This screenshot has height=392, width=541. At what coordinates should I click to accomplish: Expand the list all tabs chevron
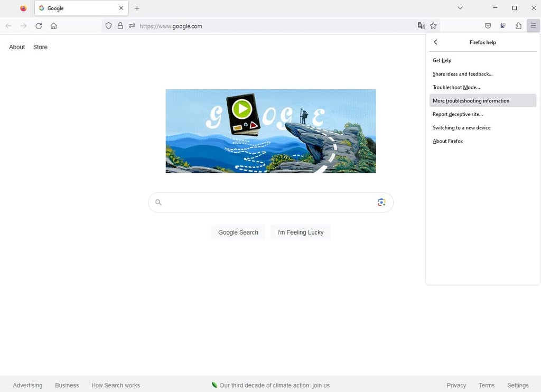tap(460, 8)
